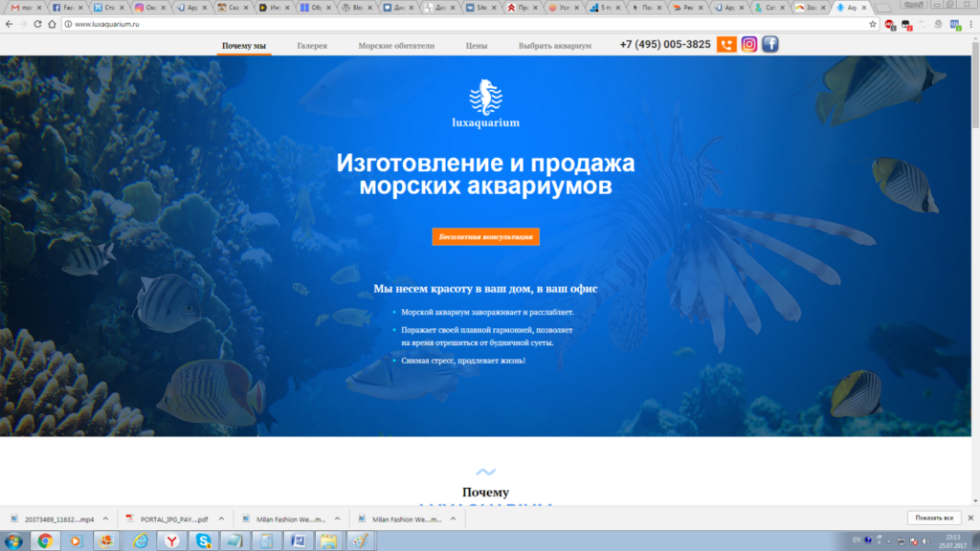Open the browser home page icon
Image resolution: width=980 pixels, height=551 pixels.
coord(52,24)
